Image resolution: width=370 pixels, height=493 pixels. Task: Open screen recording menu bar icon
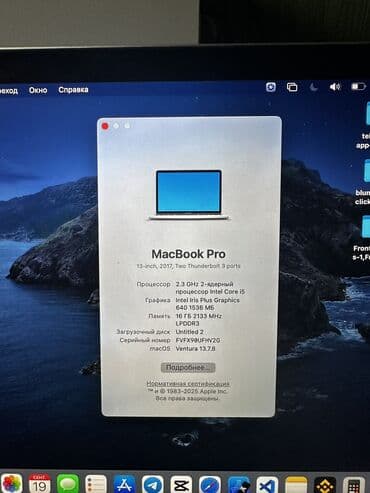click(x=271, y=87)
